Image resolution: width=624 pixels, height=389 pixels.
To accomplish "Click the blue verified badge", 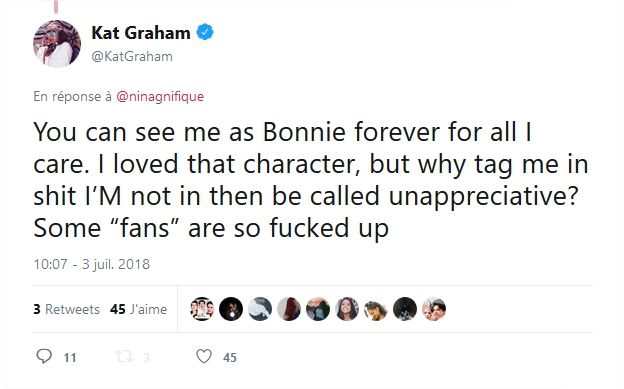I will (205, 32).
